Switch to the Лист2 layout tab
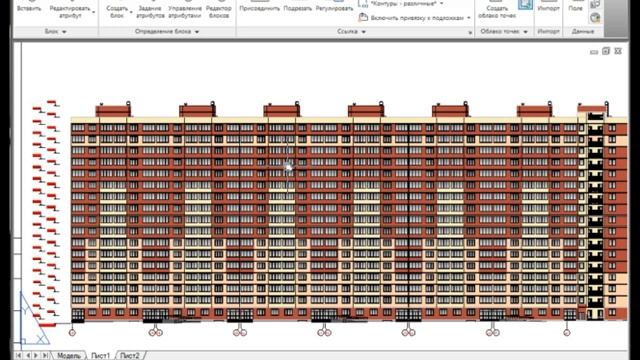Viewport: 640px width, 360px height. click(130, 356)
